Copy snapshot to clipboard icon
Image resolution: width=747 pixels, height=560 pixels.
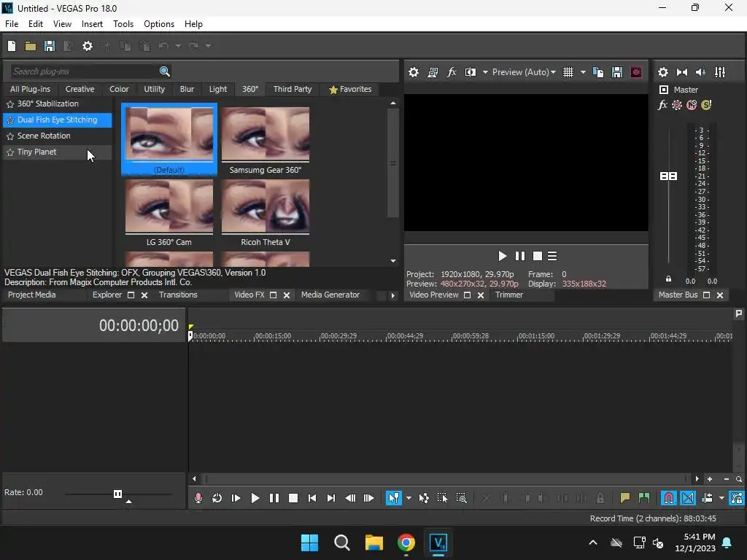point(598,72)
